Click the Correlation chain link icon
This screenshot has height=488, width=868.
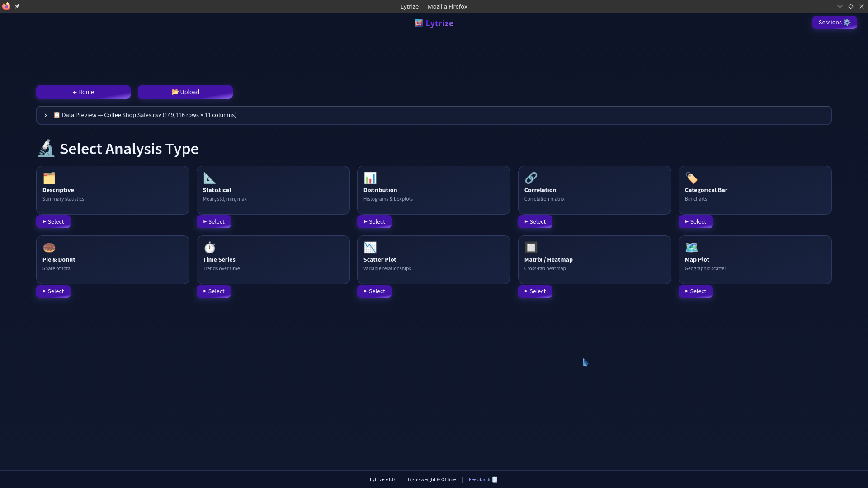[x=531, y=178]
